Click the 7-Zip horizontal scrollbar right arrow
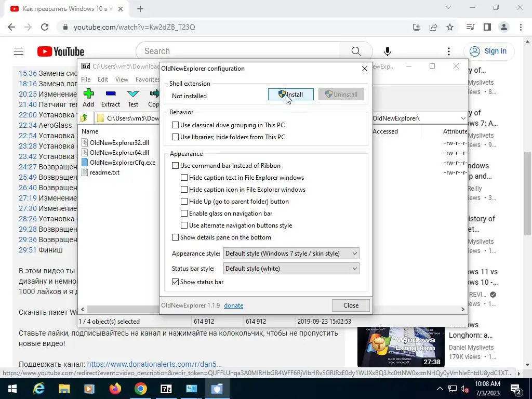Screen dimensions: 532x399 (462, 310)
